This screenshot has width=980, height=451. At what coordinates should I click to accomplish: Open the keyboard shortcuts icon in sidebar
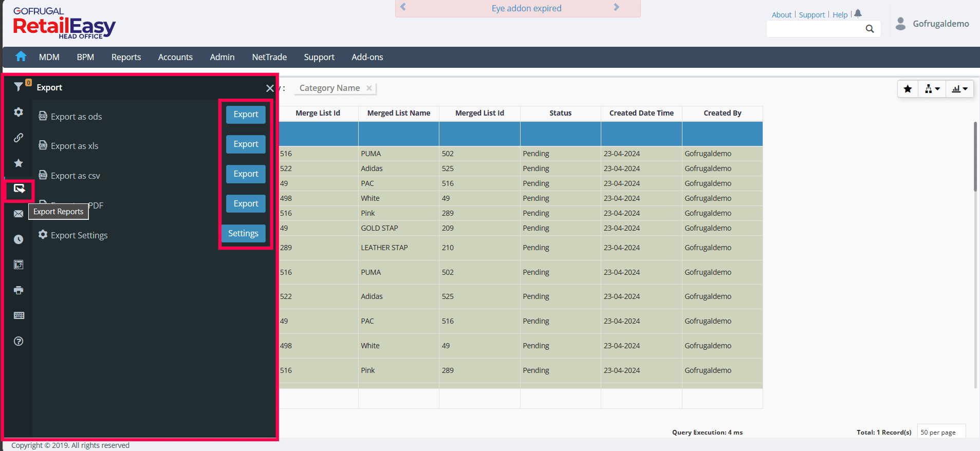[x=19, y=315]
